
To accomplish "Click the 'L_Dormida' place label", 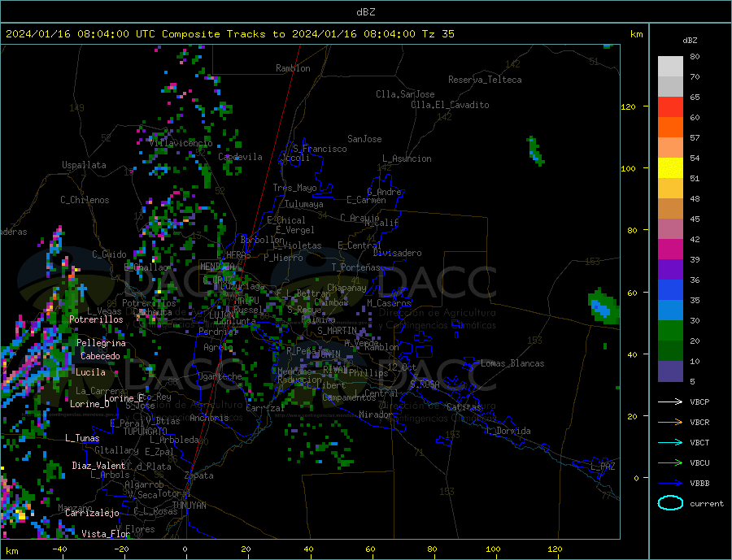I will coord(508,431).
